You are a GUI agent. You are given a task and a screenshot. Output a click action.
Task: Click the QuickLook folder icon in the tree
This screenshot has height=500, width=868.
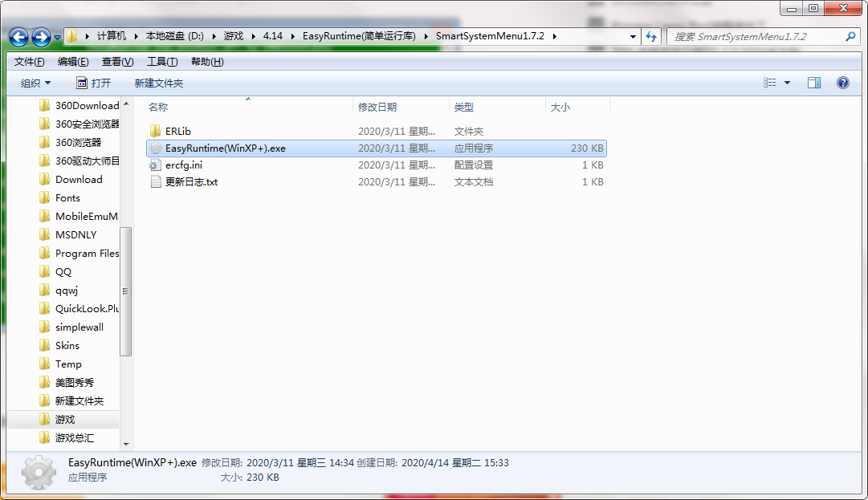pos(45,309)
